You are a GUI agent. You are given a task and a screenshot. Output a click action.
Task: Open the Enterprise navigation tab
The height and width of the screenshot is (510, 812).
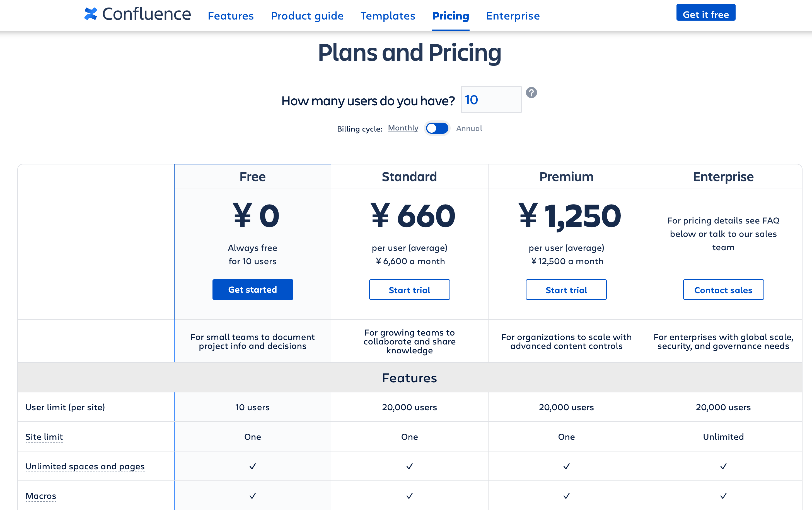coord(512,15)
